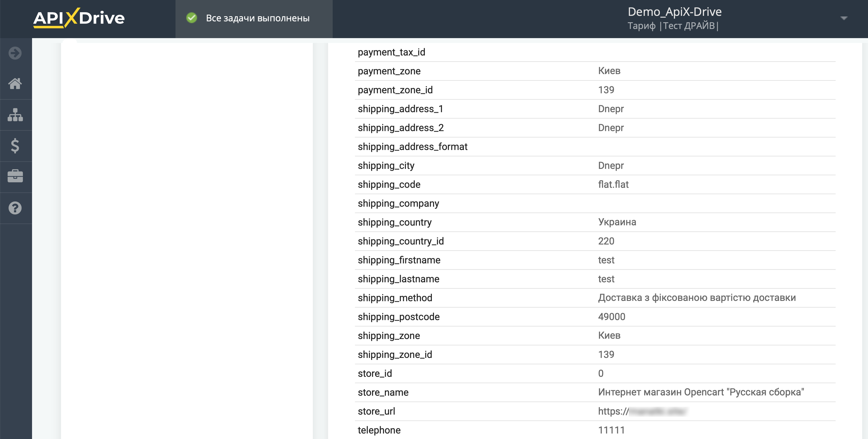Viewport: 868px width, 439px height.
Task: Select the telephone field name
Action: 379,430
